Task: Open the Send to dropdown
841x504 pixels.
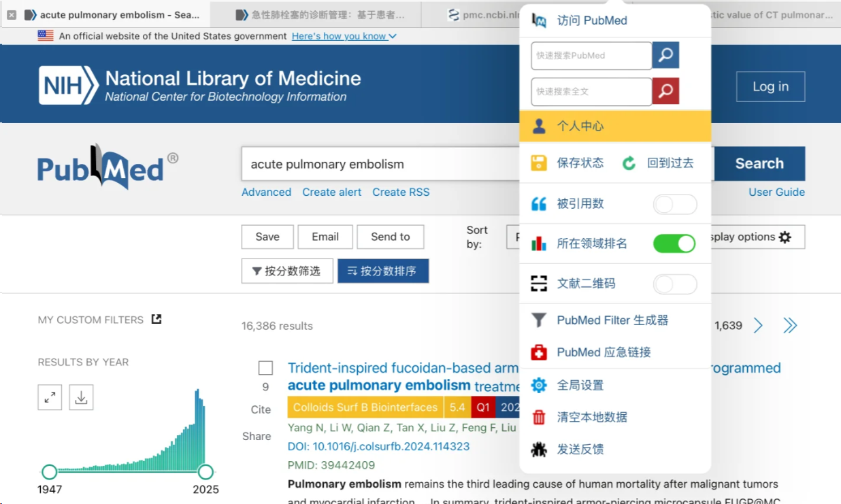Action: 390,237
